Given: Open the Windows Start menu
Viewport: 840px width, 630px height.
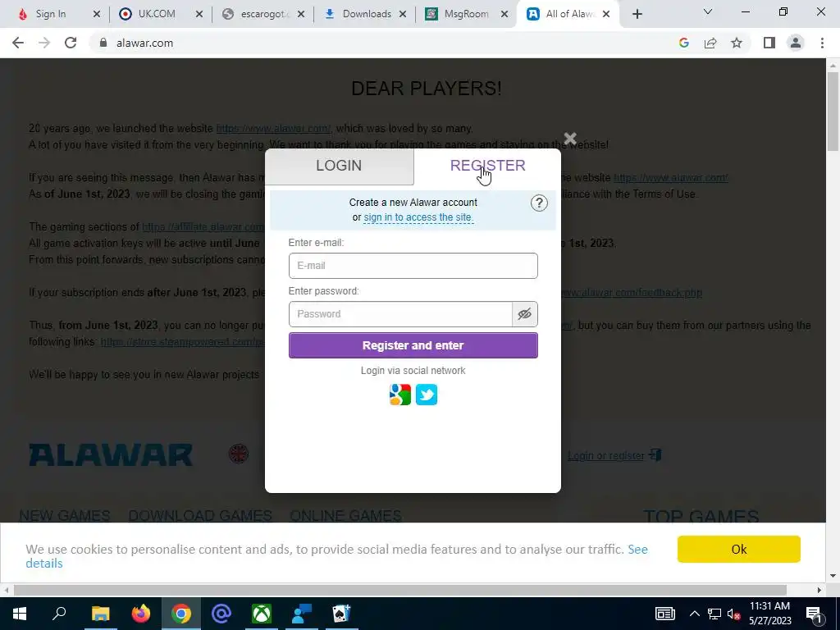Looking at the screenshot, I should tap(20, 614).
